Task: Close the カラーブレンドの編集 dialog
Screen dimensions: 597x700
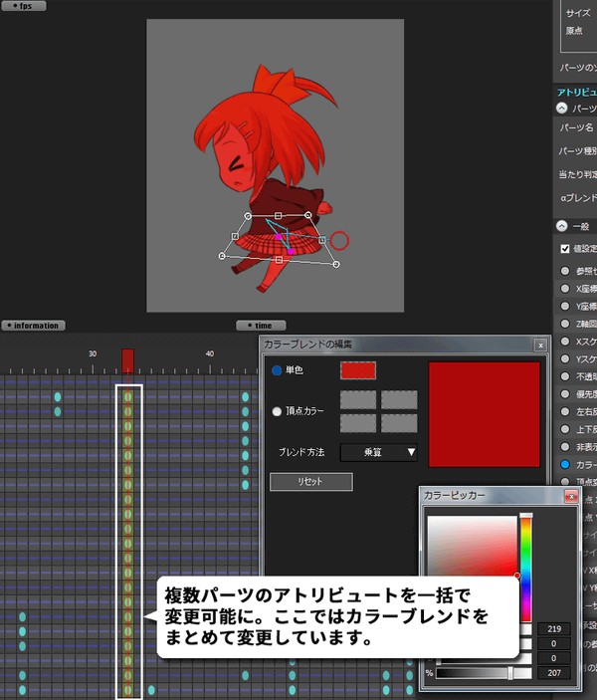Action: [540, 345]
